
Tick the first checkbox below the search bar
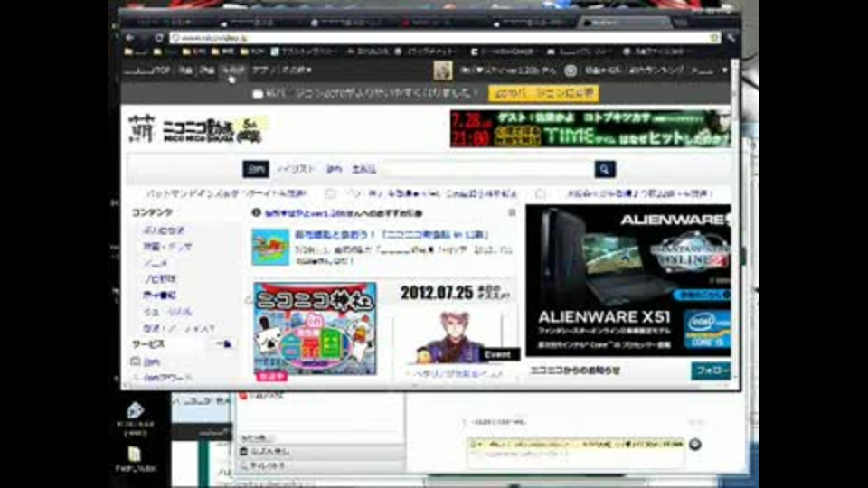pyautogui.click(x=331, y=193)
